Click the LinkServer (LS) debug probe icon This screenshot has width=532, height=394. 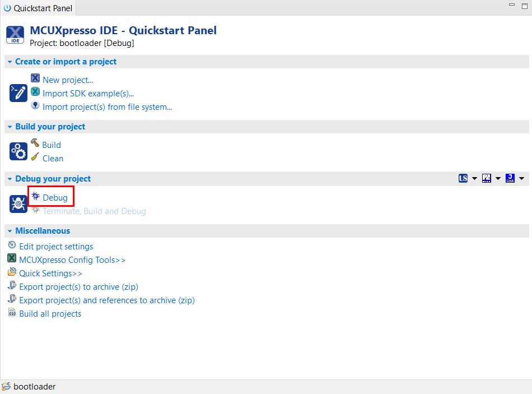(463, 178)
